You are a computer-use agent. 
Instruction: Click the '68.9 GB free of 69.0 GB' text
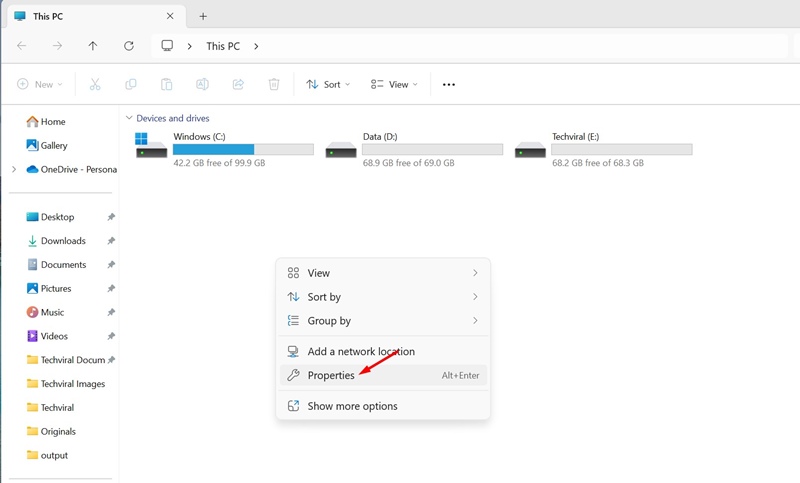click(409, 163)
